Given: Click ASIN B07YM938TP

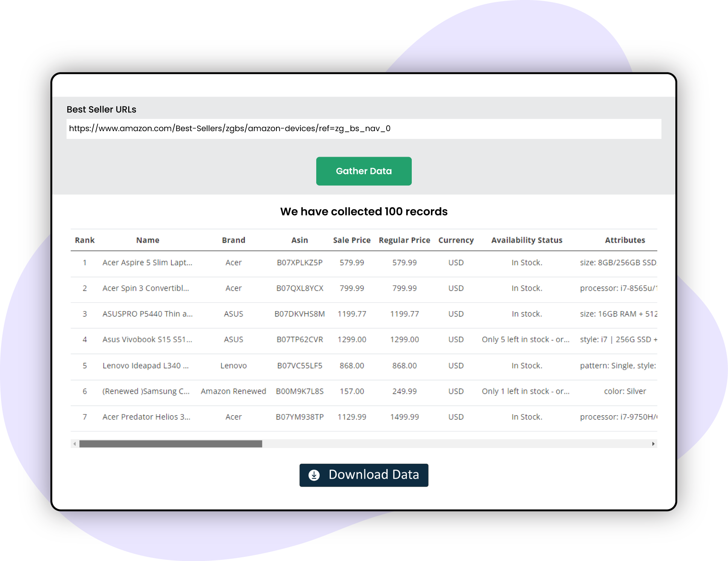Looking at the screenshot, I should (300, 417).
